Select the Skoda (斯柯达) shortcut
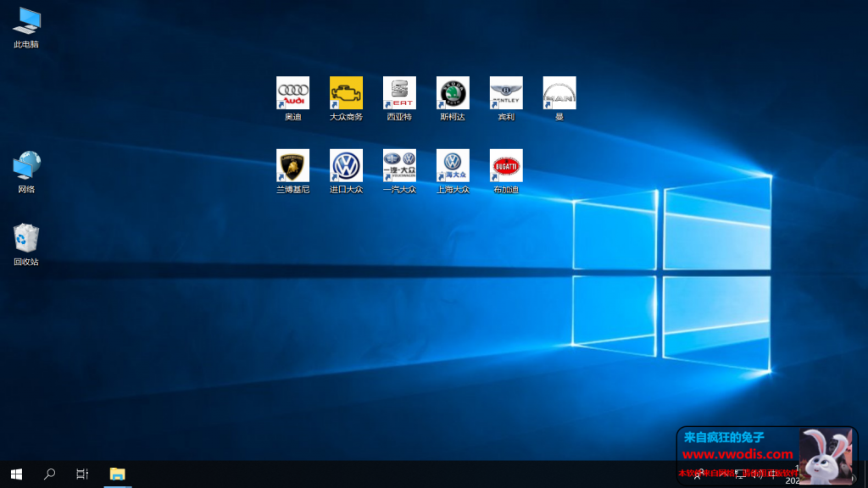868x488 pixels. click(x=453, y=93)
